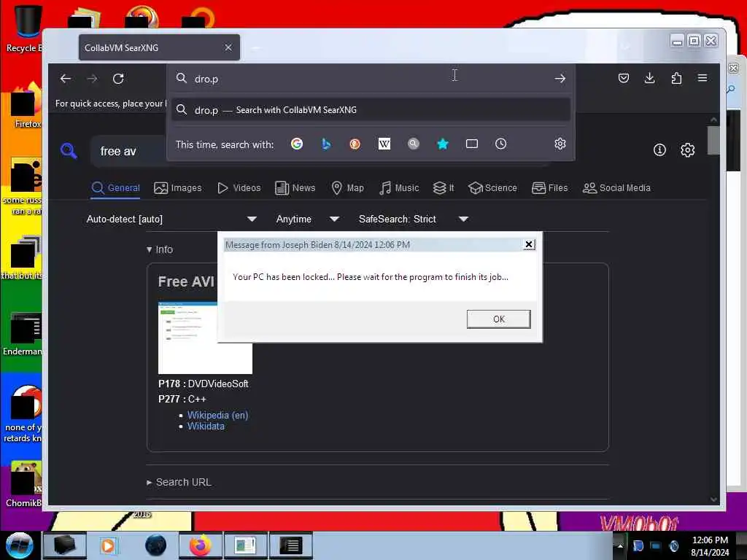Search this time with Wikipedia icon
This screenshot has width=747, height=560.
point(384,144)
